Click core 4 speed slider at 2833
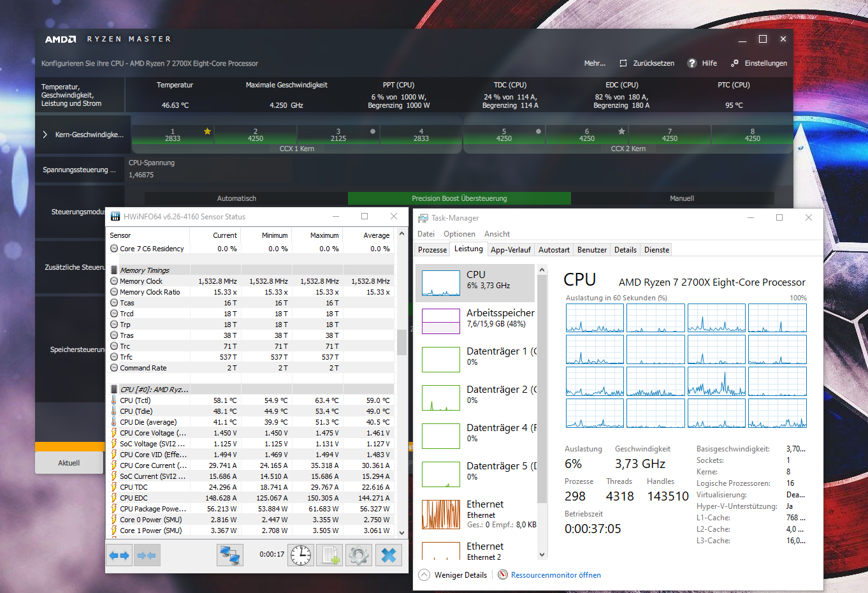Screen dimensions: 868x593 click(421, 135)
